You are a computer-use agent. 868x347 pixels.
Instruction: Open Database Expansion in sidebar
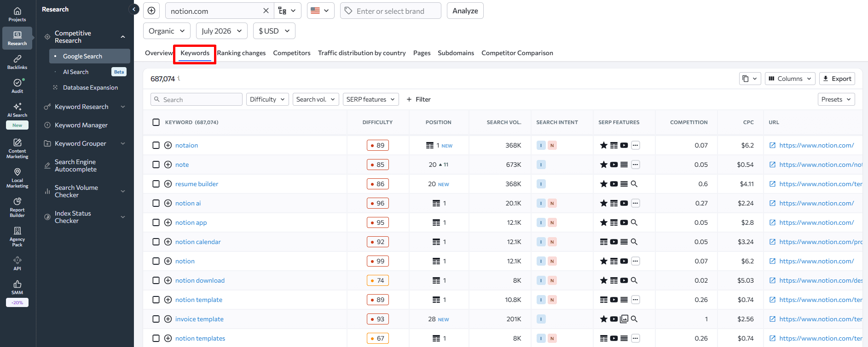coord(90,87)
